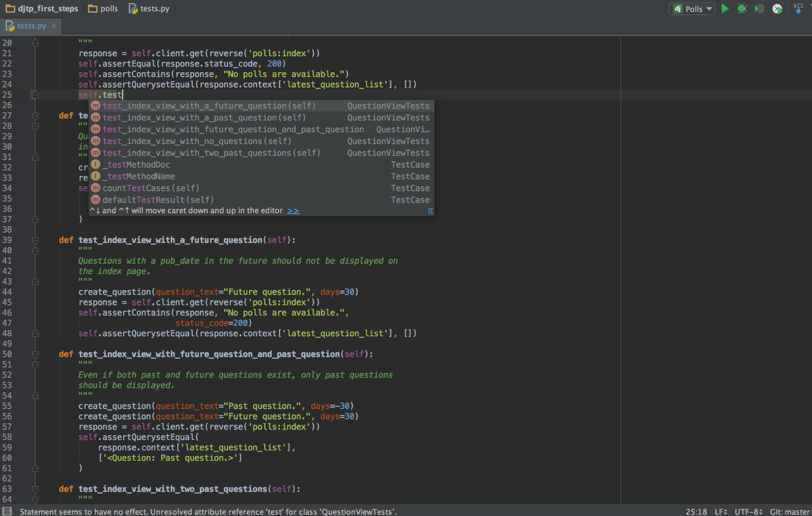Click def test_index_view_with_a_future_question method name

170,240
